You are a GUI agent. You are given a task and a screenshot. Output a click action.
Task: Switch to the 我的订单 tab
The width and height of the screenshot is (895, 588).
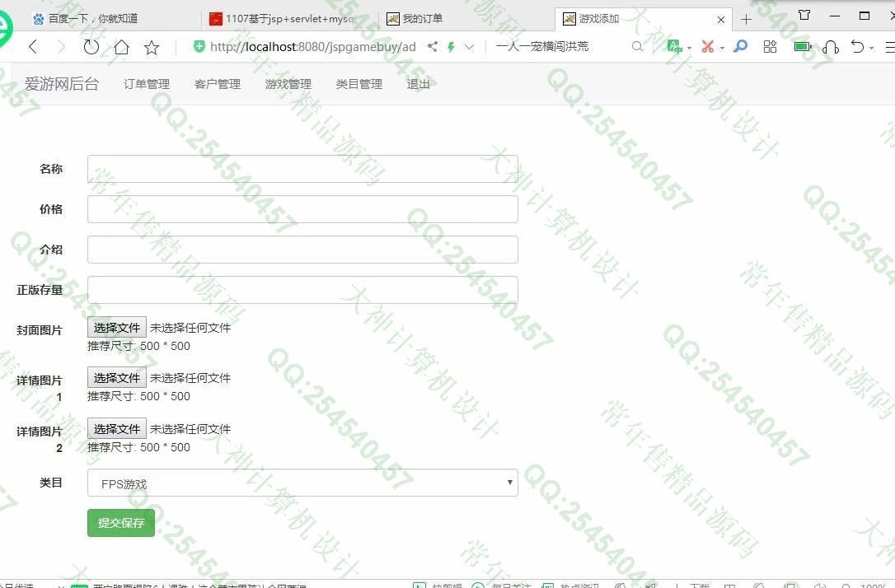coord(422,18)
